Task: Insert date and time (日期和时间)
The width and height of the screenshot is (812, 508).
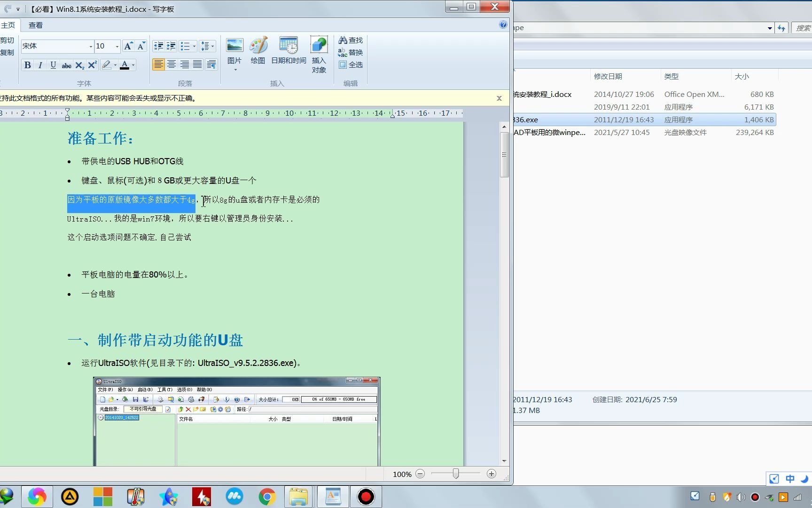Action: pyautogui.click(x=289, y=51)
